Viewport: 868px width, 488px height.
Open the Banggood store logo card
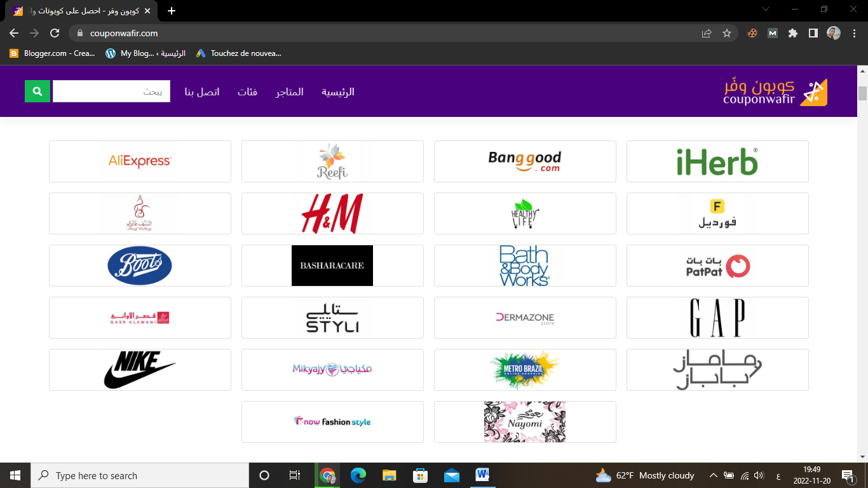click(x=525, y=161)
